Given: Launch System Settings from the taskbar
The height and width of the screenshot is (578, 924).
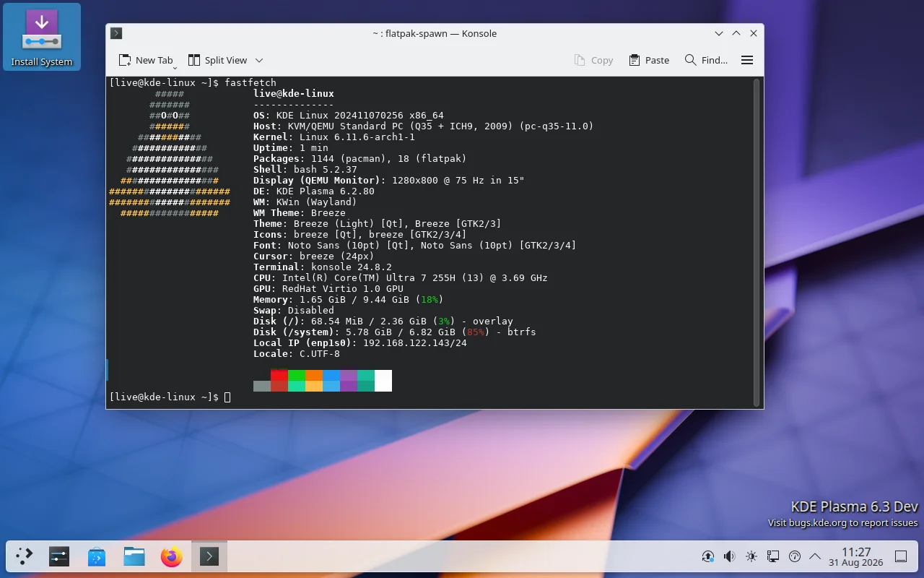Looking at the screenshot, I should tap(59, 556).
